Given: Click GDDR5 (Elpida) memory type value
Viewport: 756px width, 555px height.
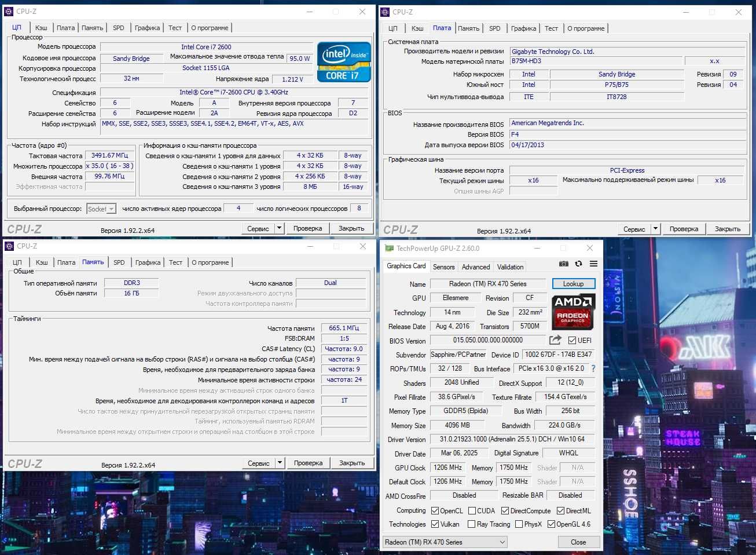Looking at the screenshot, I should click(x=465, y=411).
